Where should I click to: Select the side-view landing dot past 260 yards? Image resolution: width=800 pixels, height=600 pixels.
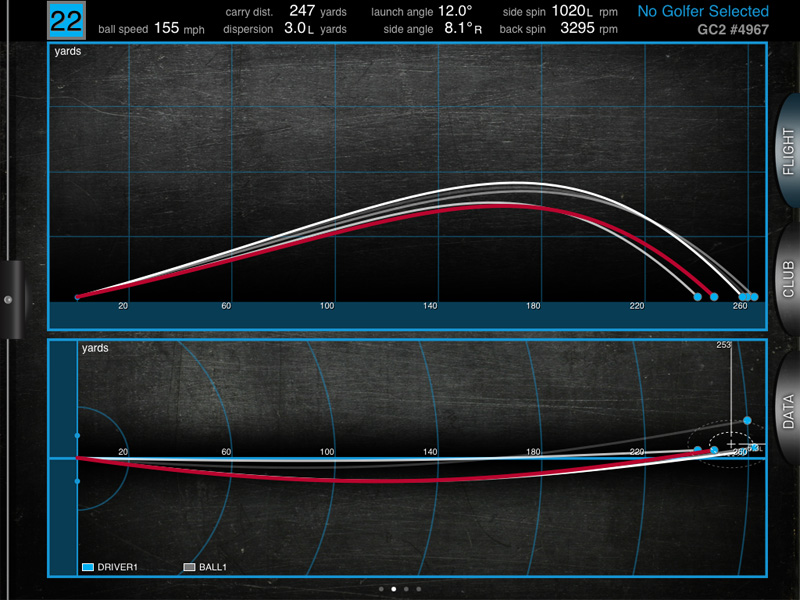tap(754, 297)
